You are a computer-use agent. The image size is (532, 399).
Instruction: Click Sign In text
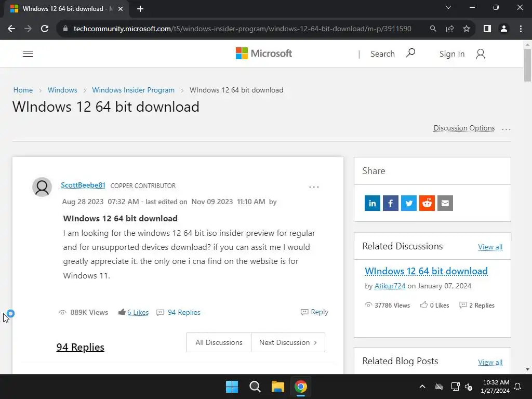click(452, 54)
